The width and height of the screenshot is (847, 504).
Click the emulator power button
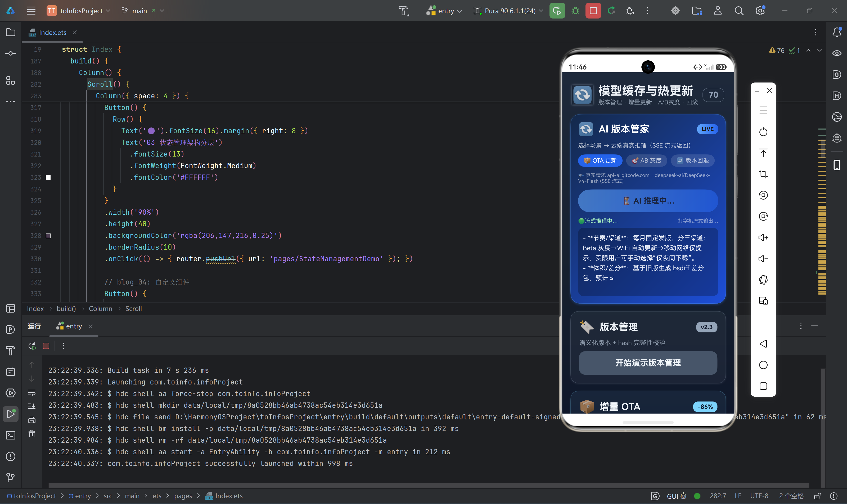(x=763, y=131)
